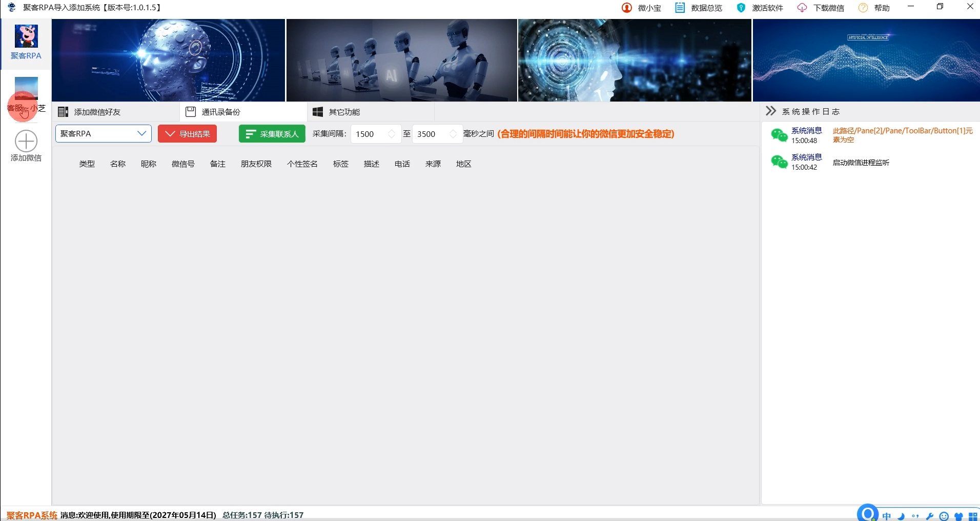Select 聚客RPA in the left sidebar
Image resolution: width=980 pixels, height=521 pixels.
coord(26,43)
